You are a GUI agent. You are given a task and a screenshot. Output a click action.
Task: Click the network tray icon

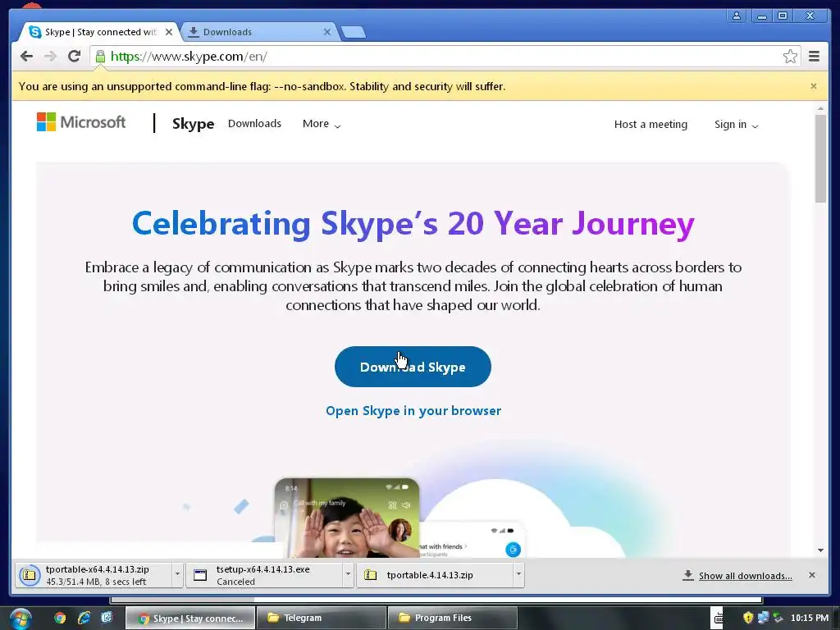(763, 619)
